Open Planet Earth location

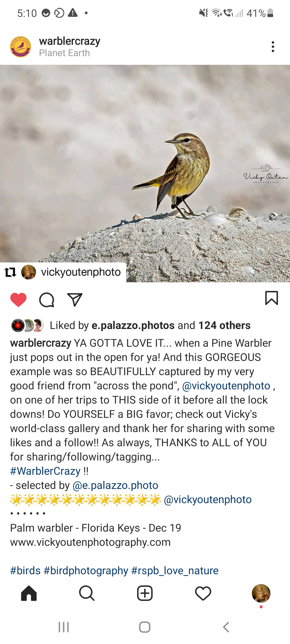[x=64, y=53]
